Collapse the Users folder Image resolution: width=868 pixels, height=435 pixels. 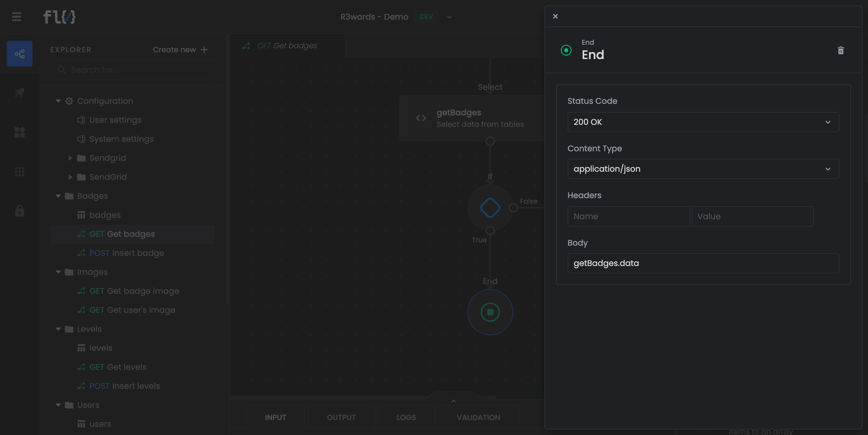(58, 405)
